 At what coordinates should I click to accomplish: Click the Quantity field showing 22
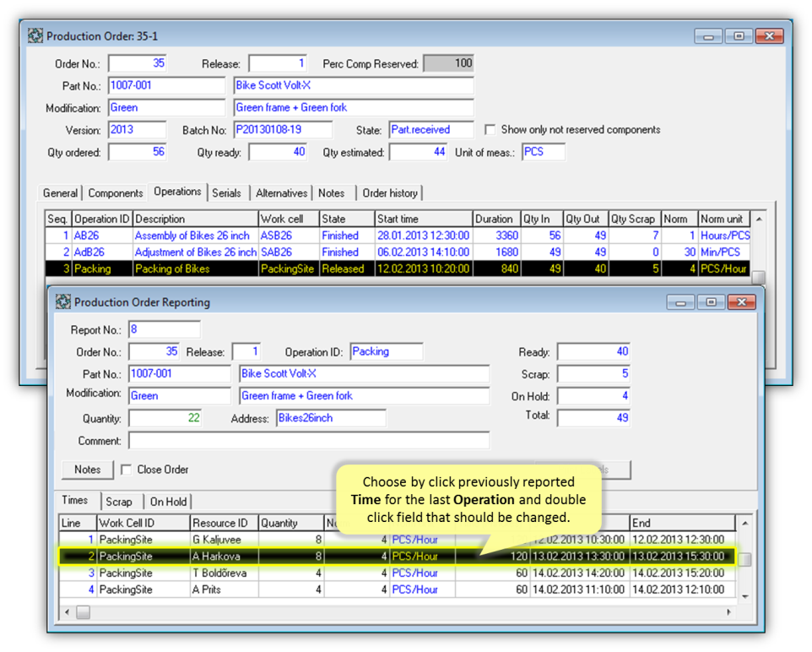coord(165,418)
